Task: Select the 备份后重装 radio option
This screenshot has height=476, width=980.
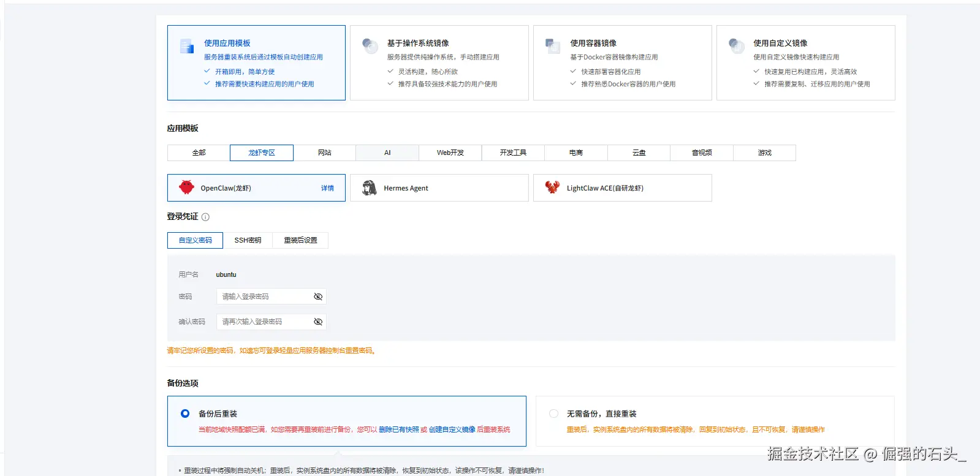Action: coord(185,414)
